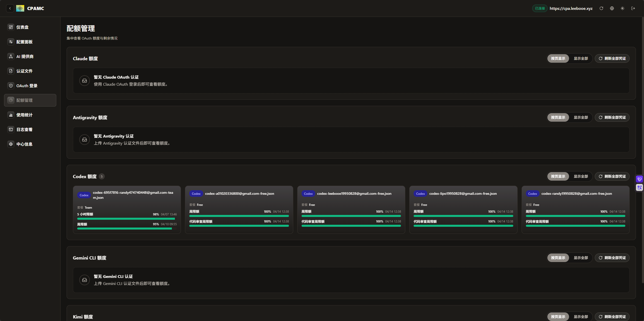Click 套餐 Team label on team card
This screenshot has height=321, width=644.
[85, 208]
